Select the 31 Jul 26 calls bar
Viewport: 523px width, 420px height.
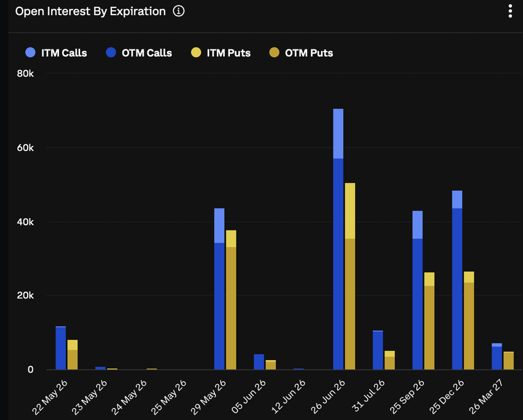pos(378,350)
